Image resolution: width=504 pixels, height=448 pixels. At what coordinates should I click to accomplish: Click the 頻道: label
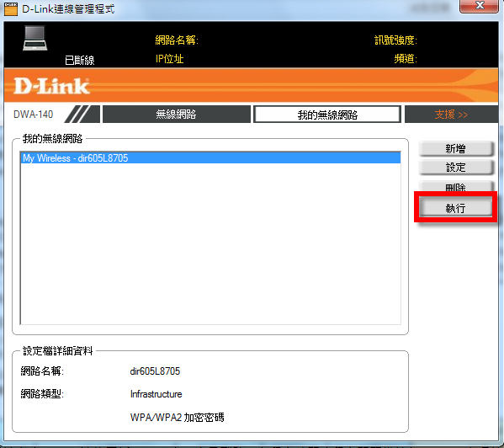(x=406, y=59)
